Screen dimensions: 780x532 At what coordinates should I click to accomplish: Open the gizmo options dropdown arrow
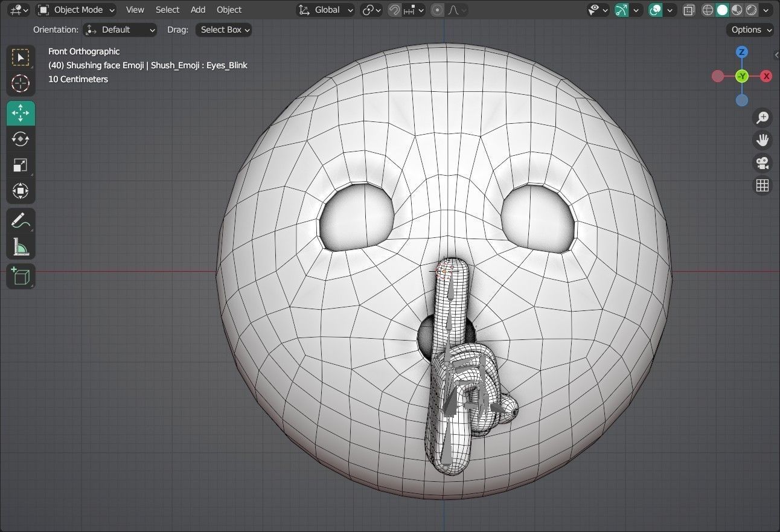click(x=636, y=10)
